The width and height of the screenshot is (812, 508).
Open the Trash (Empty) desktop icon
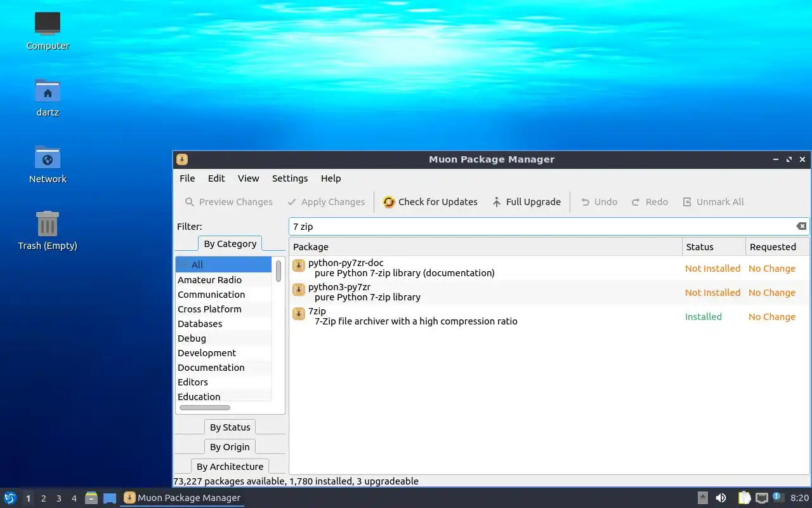click(x=48, y=231)
